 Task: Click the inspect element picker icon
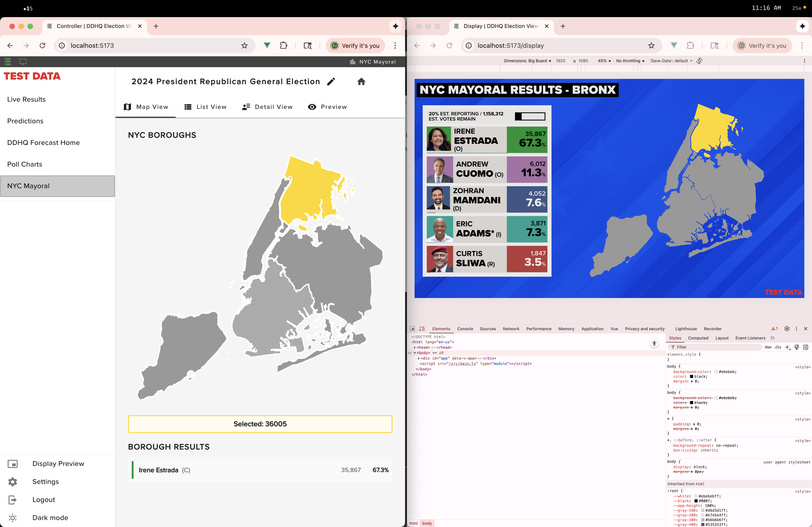pyautogui.click(x=412, y=329)
